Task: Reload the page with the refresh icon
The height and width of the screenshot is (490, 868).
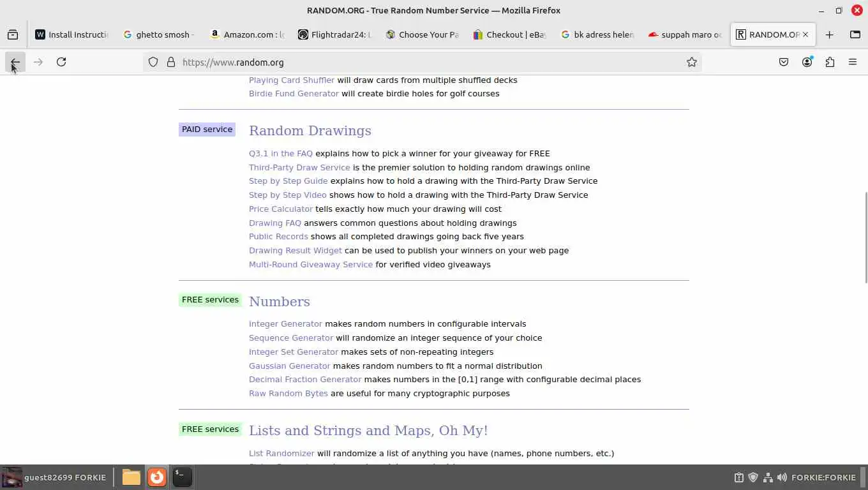Action: point(61,62)
